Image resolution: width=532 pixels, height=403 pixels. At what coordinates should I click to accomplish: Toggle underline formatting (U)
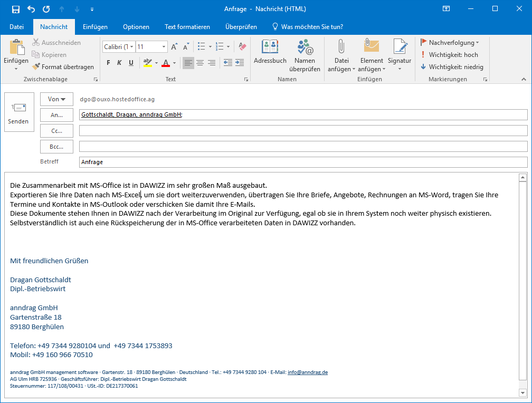pos(131,63)
